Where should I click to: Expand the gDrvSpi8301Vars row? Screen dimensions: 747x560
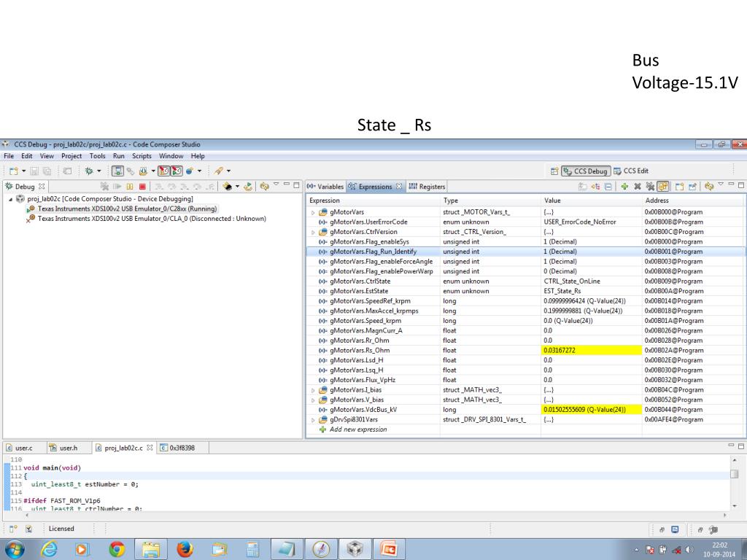pos(313,420)
